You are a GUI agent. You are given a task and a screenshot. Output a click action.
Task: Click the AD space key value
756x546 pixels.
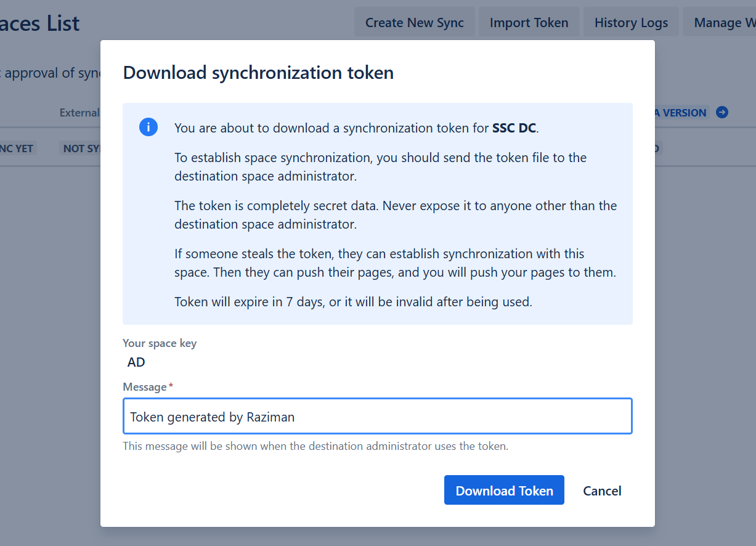pos(136,362)
